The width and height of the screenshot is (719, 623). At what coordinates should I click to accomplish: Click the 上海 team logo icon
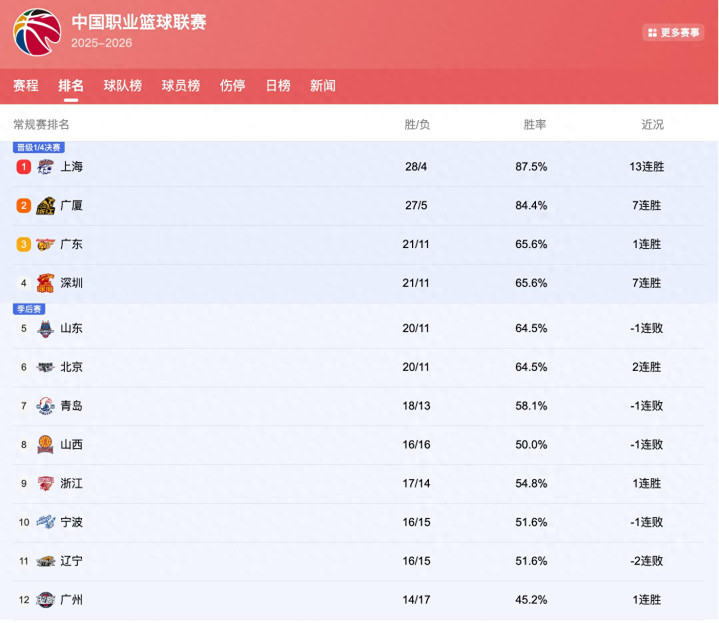(x=45, y=167)
